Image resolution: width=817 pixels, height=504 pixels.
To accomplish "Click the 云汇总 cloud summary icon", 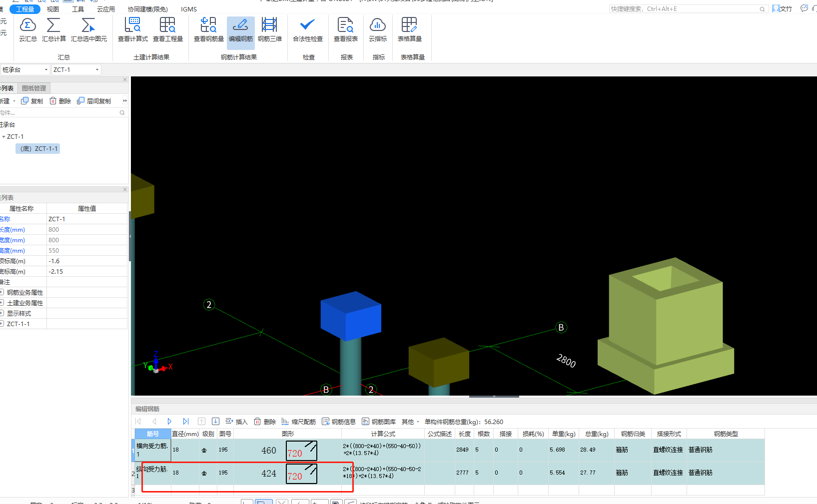I will point(28,30).
